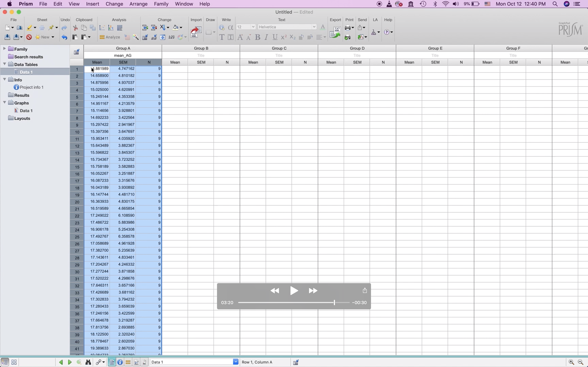Viewport: 588px width, 367px height.
Task: Click the scissors Cut icon
Action: point(75,28)
